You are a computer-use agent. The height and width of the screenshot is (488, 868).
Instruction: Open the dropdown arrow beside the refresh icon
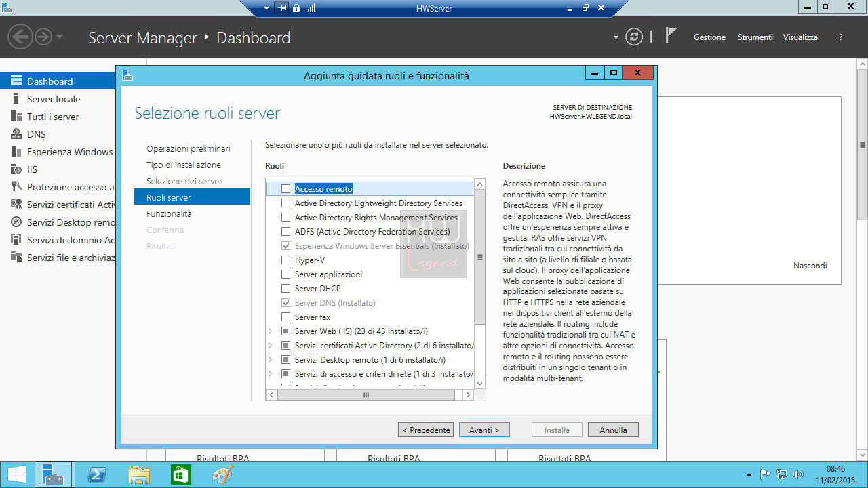click(x=616, y=37)
